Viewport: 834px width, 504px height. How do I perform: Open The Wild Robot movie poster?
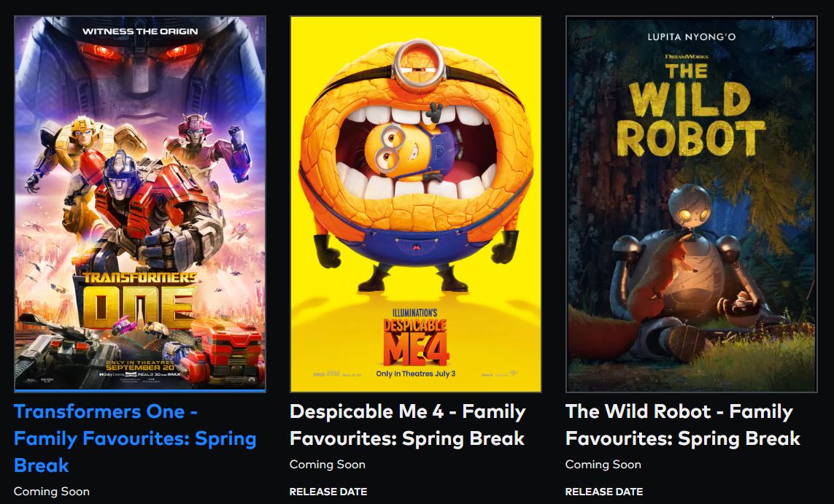coord(692,204)
